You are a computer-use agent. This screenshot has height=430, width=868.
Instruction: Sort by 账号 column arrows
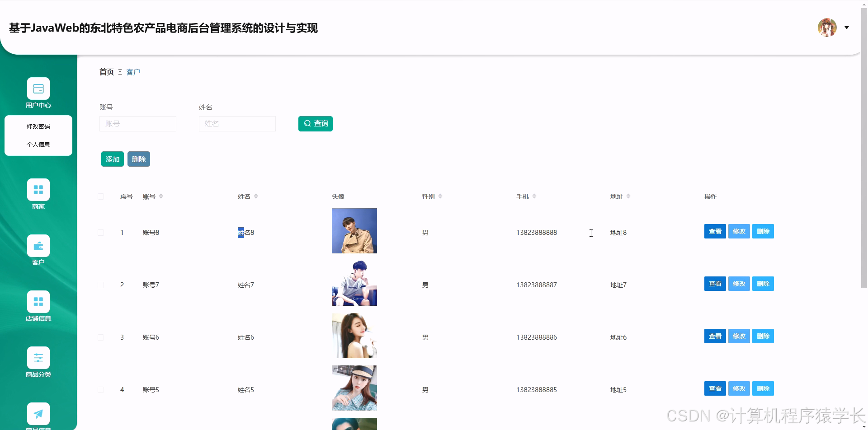[161, 196]
